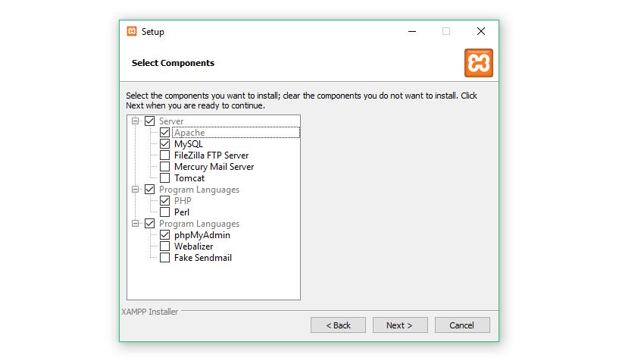The width and height of the screenshot is (644, 361).
Task: Check the Perl checkbox
Action: coord(164,212)
